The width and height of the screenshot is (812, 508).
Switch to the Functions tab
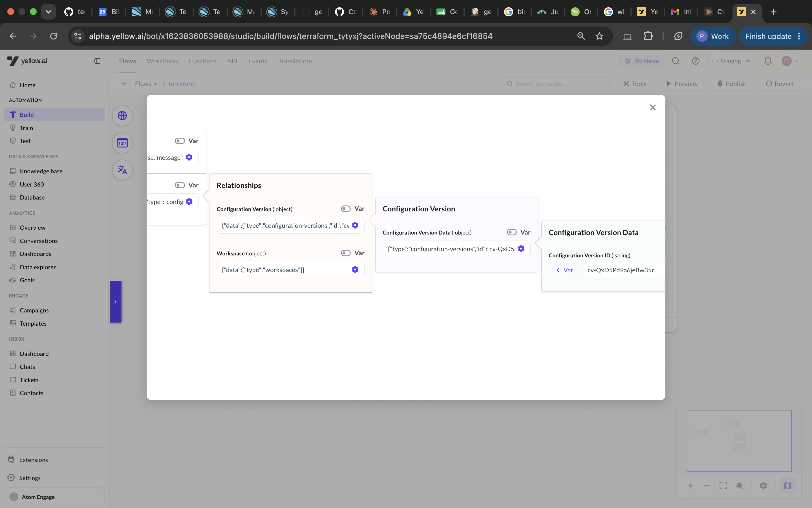pyautogui.click(x=202, y=61)
